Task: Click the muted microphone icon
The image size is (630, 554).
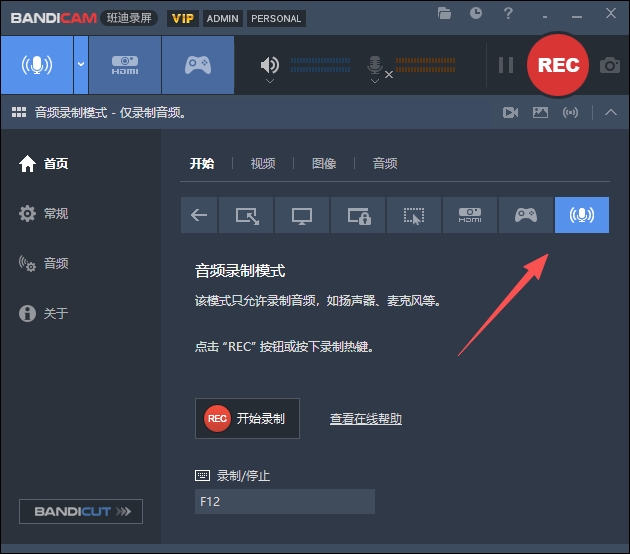Action: pos(374,65)
